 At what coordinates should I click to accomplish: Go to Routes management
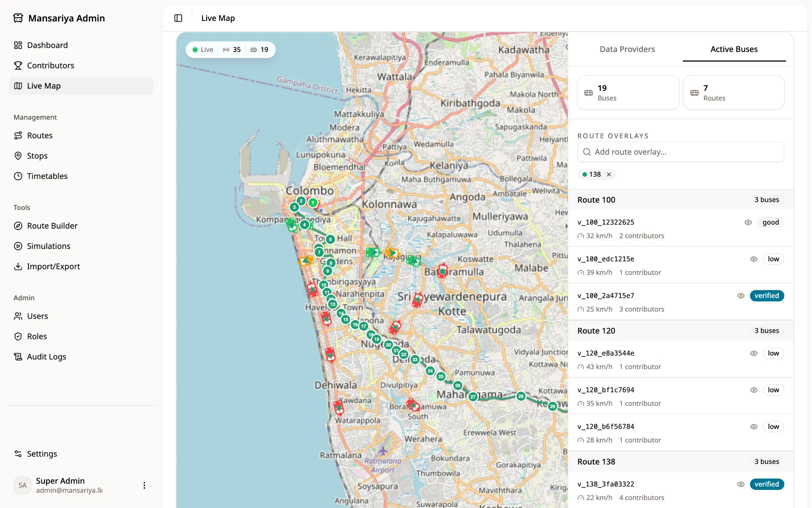81,136
